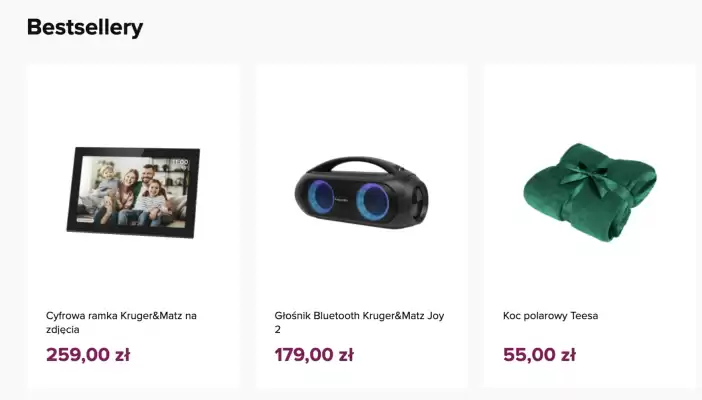Screen dimensions: 702x400
Task: Click the small label at frame photo's bottom-left
Action: click(x=85, y=219)
